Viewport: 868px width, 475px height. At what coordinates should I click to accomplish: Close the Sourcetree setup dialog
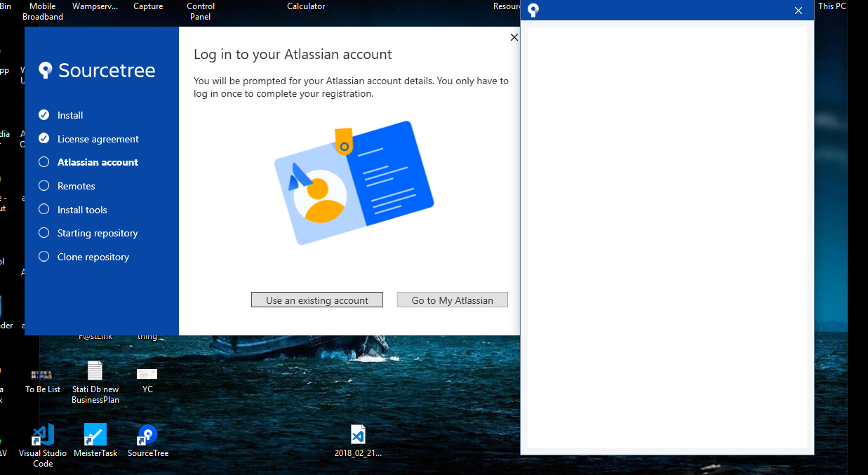point(514,37)
